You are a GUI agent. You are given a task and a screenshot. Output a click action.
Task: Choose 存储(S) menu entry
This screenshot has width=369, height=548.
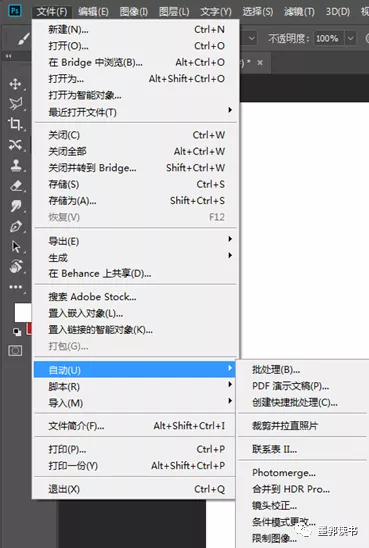pyautogui.click(x=136, y=184)
